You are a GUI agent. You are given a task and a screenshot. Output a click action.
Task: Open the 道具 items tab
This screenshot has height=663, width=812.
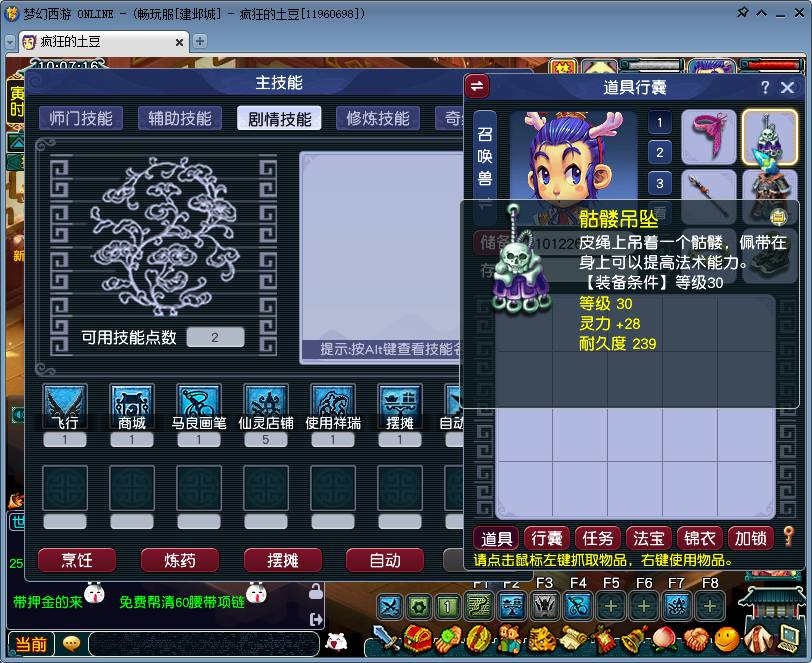click(x=497, y=538)
